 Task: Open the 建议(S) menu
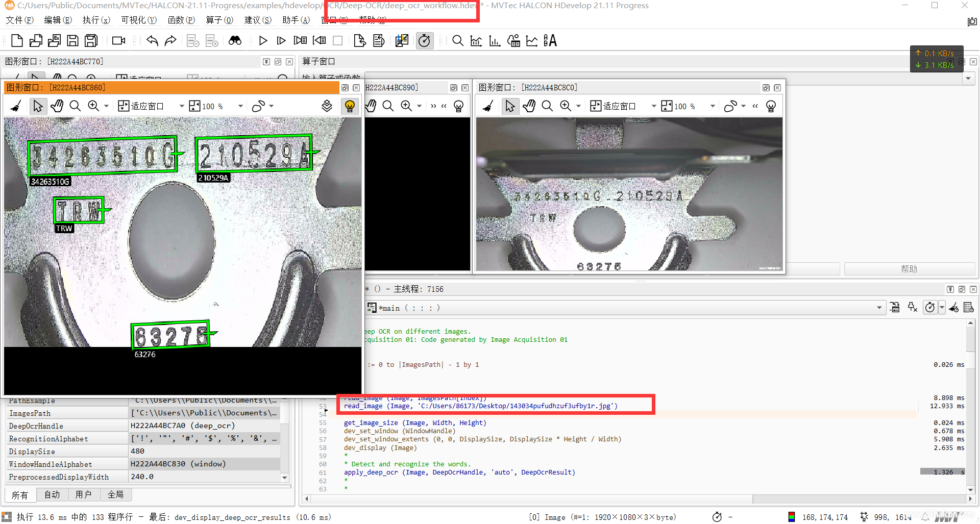(x=258, y=20)
